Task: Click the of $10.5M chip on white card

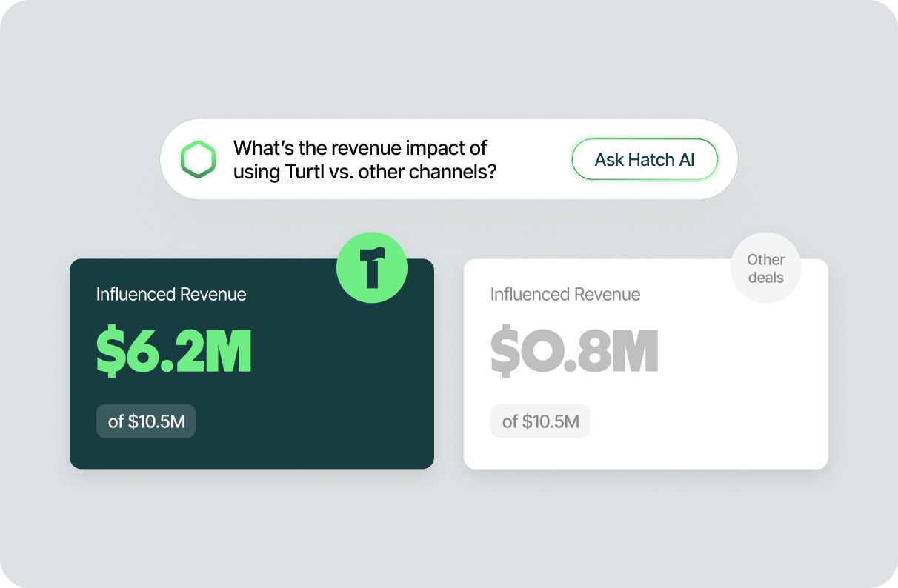Action: (x=540, y=421)
